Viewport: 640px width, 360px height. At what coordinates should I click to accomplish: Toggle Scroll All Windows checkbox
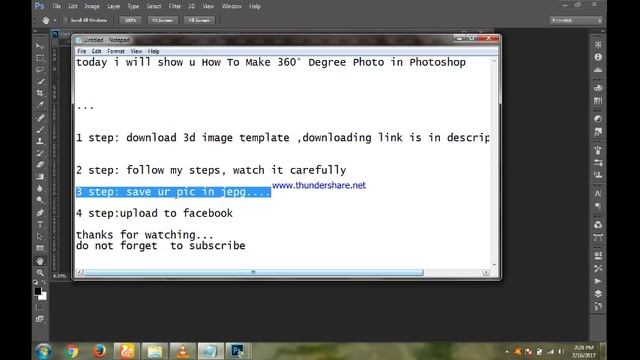[x=65, y=20]
